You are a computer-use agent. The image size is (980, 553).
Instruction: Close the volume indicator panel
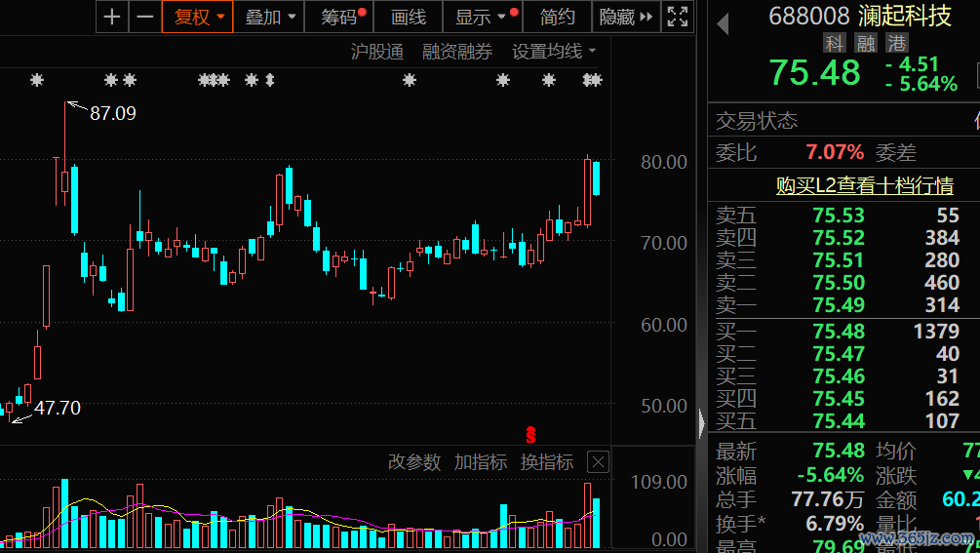click(598, 462)
